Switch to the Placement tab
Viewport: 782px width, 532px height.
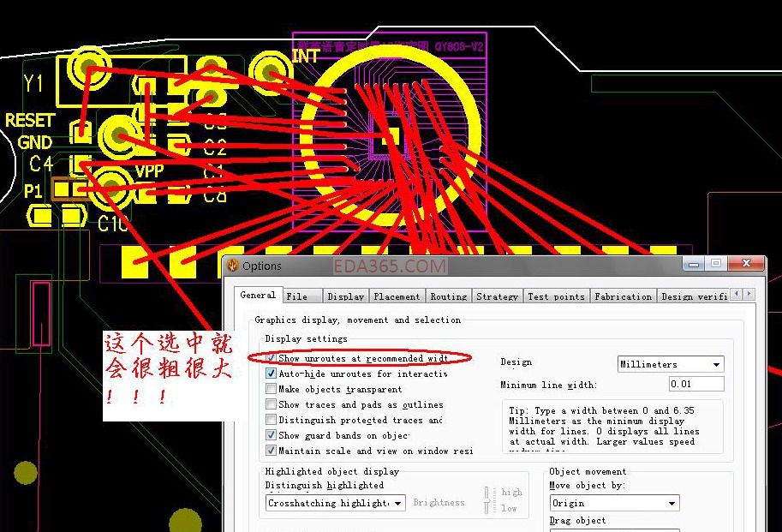pyautogui.click(x=397, y=296)
